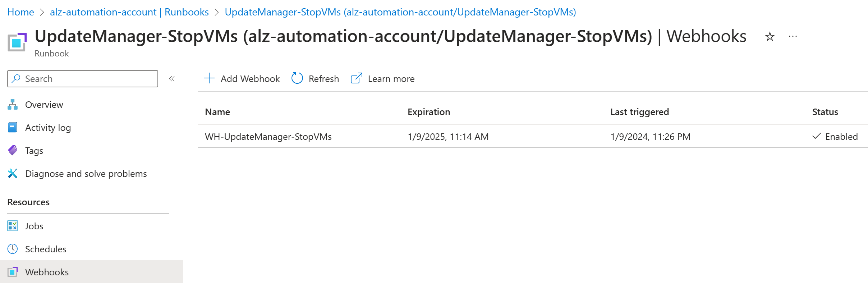Image resolution: width=868 pixels, height=289 pixels.
Task: Click the circular Refresh icon
Action: tap(297, 78)
